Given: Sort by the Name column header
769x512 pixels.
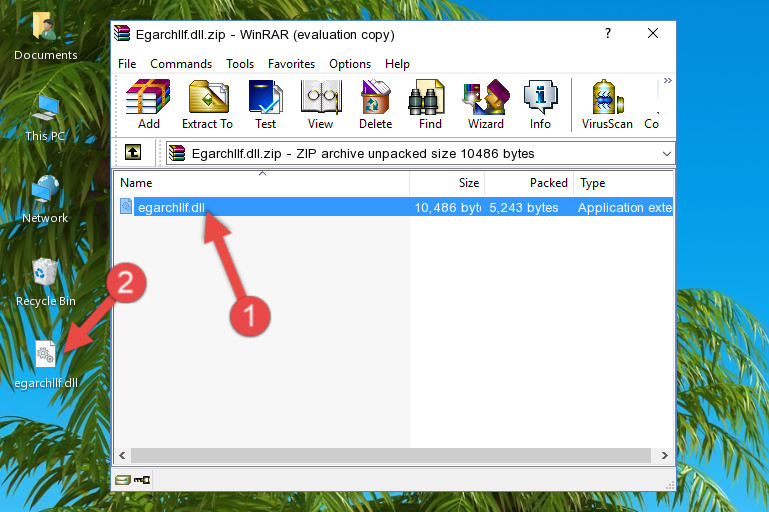Looking at the screenshot, I should coord(262,183).
